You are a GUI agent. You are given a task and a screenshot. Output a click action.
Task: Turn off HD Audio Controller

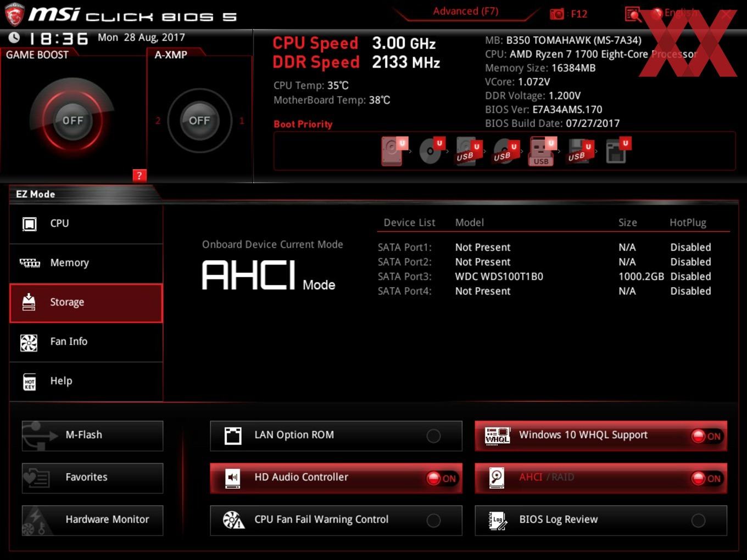[x=336, y=478]
